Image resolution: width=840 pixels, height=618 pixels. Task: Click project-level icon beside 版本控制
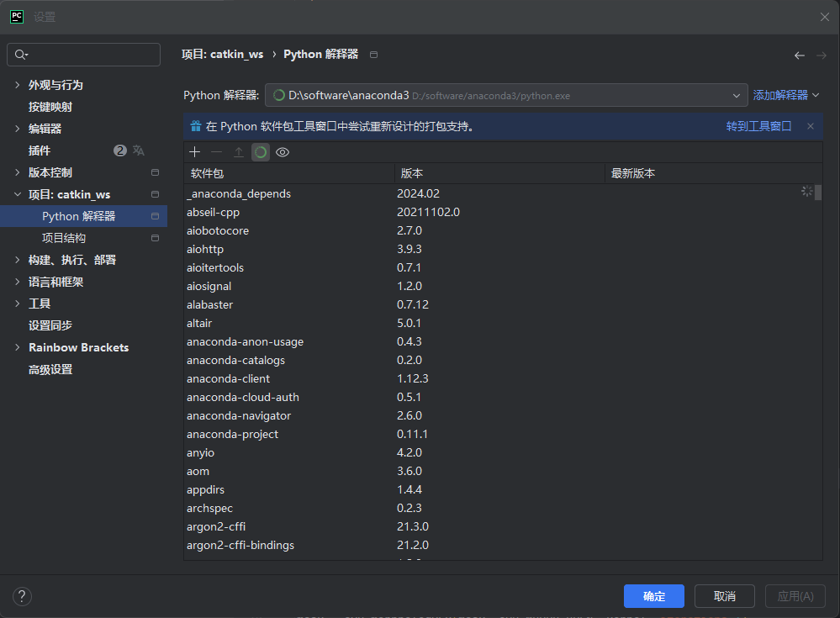155,172
